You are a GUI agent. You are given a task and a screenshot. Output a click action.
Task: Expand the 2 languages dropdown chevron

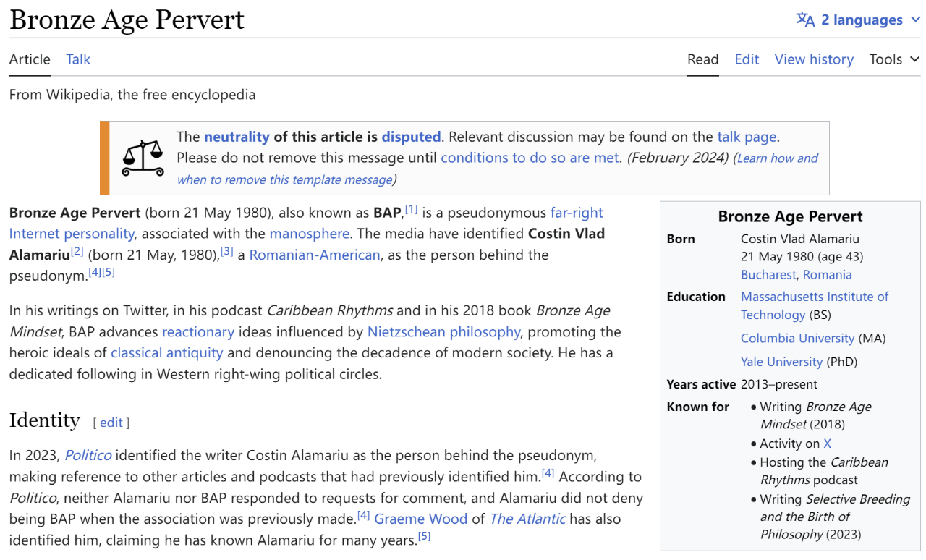pyautogui.click(x=915, y=20)
